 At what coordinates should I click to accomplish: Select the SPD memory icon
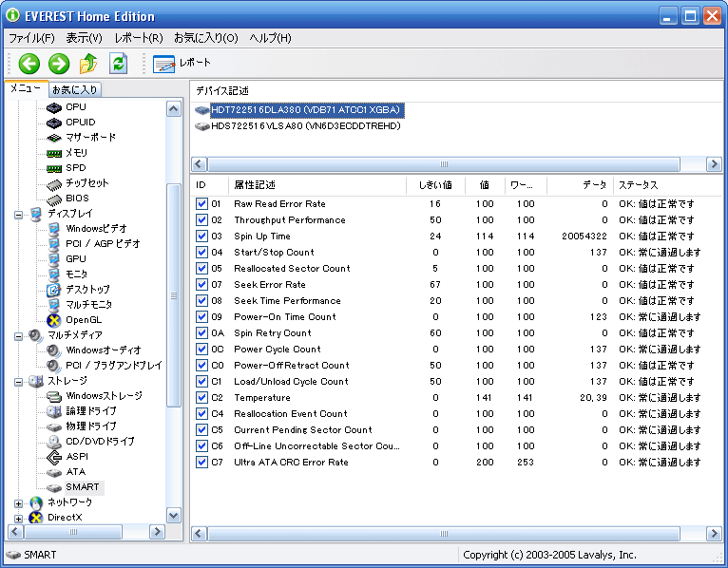pyautogui.click(x=54, y=168)
